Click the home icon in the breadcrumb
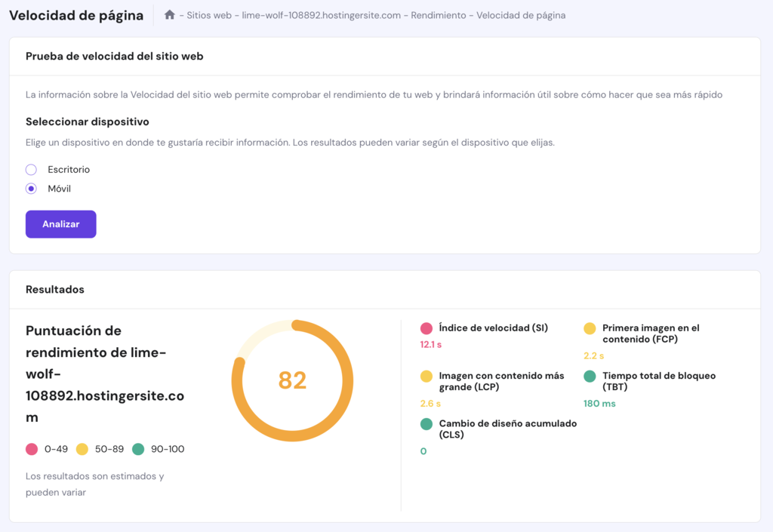The width and height of the screenshot is (773, 532). [171, 14]
